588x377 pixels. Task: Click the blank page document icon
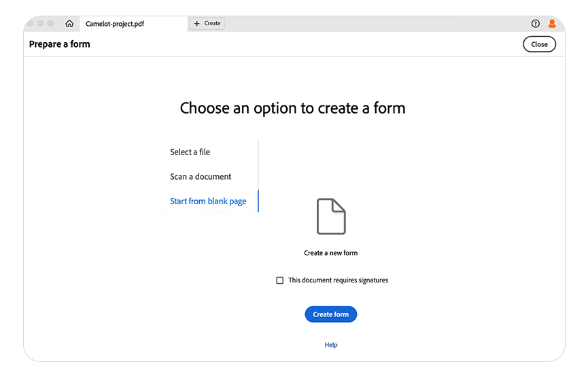point(331,216)
